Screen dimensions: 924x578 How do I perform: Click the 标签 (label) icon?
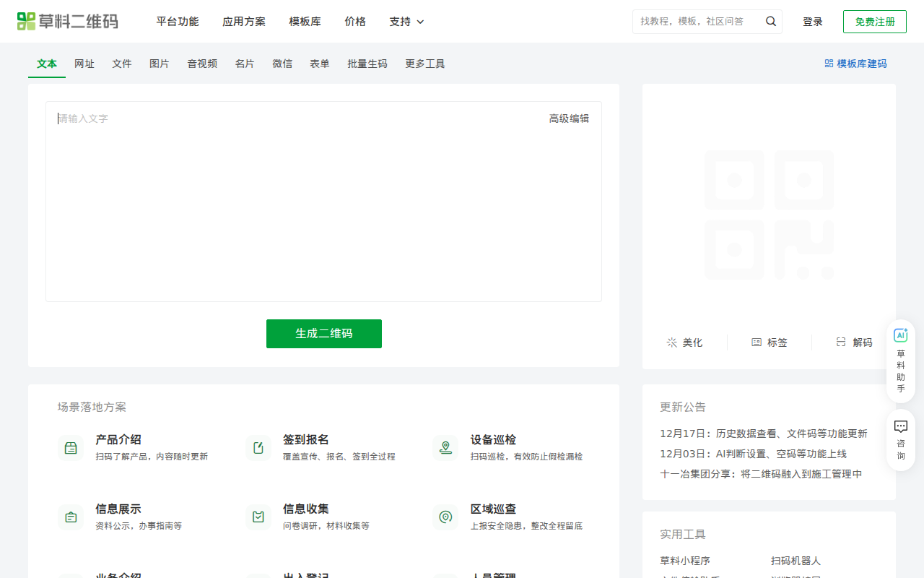(756, 342)
